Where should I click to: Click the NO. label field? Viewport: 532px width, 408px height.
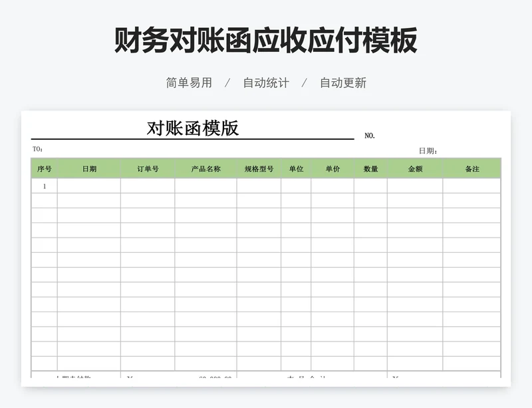(x=370, y=136)
